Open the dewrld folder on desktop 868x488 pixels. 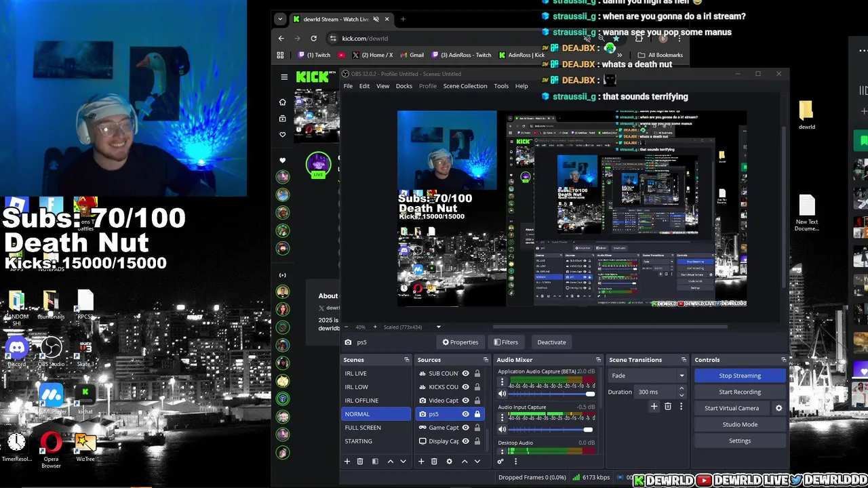[806, 115]
